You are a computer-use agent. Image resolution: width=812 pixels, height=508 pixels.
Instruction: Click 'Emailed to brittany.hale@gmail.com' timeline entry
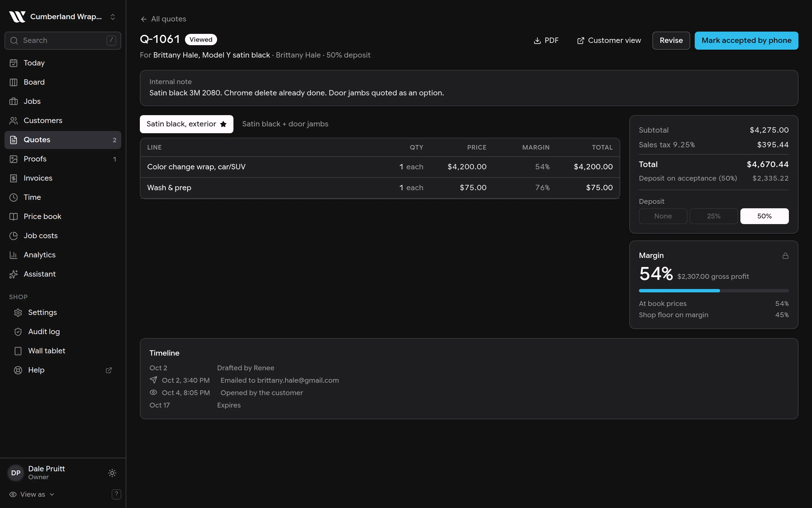(x=279, y=380)
